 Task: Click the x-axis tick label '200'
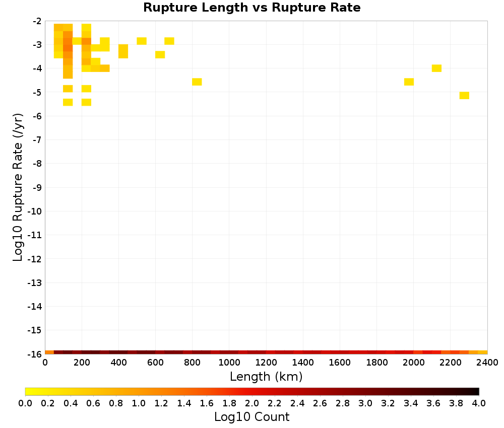click(82, 363)
